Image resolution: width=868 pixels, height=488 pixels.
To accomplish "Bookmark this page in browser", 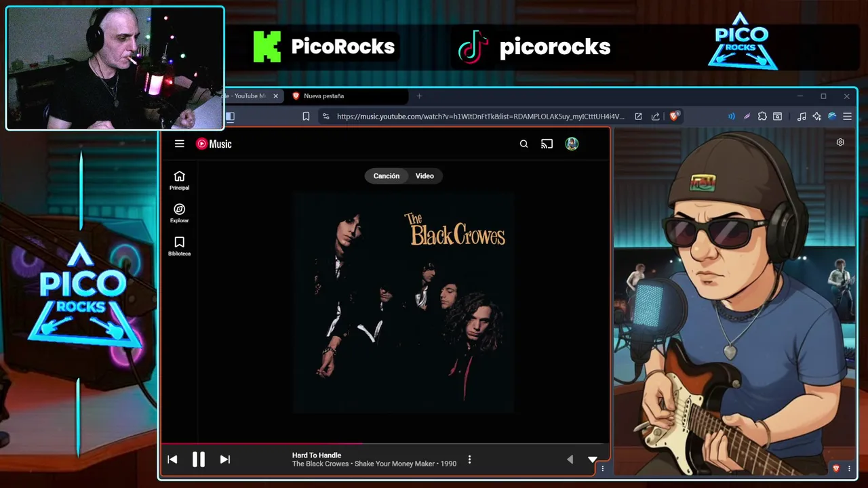I will (306, 117).
